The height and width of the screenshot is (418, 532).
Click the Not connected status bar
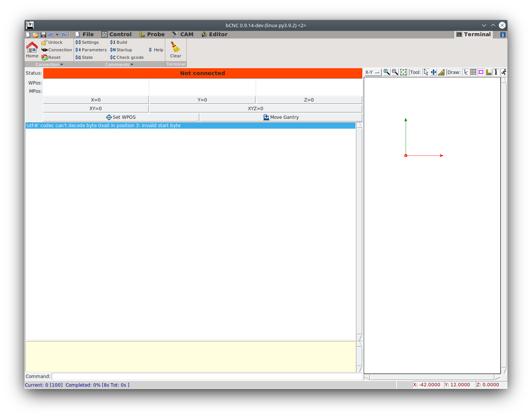point(203,73)
